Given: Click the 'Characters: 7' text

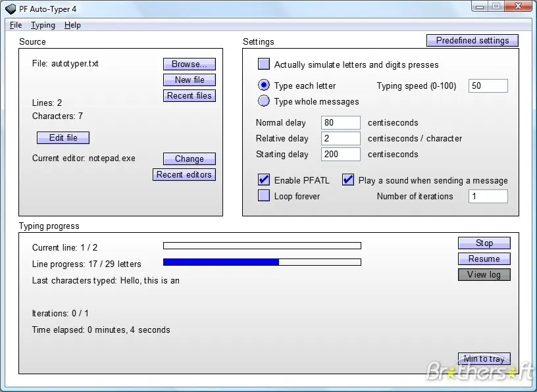Looking at the screenshot, I should click(57, 116).
